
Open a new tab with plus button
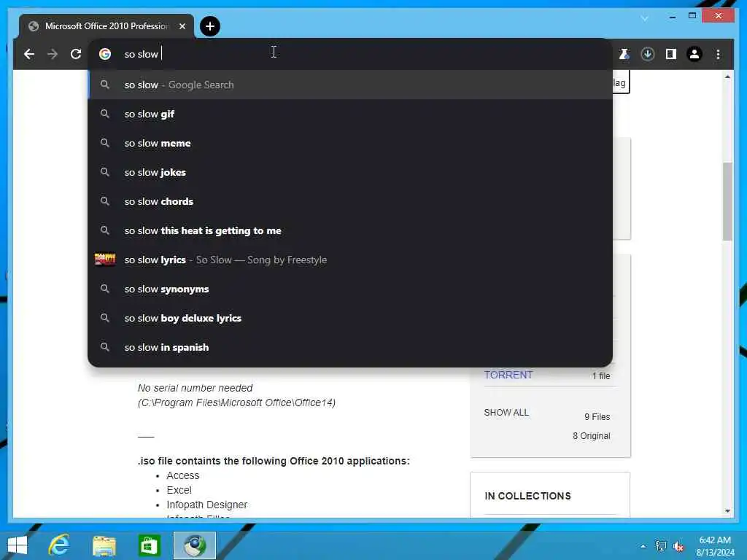pos(210,26)
